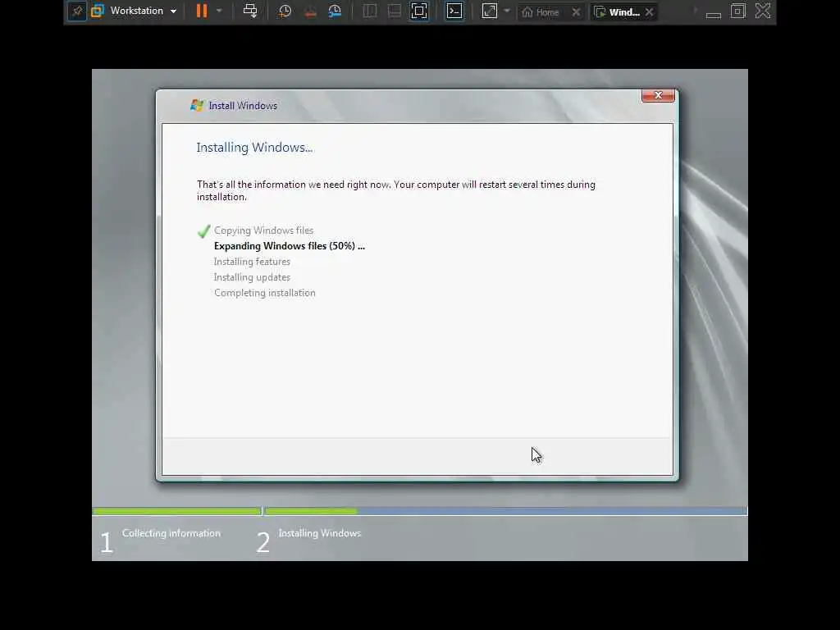Click the VMware Workstation logo icon
Image resolution: width=840 pixels, height=630 pixels.
click(98, 11)
